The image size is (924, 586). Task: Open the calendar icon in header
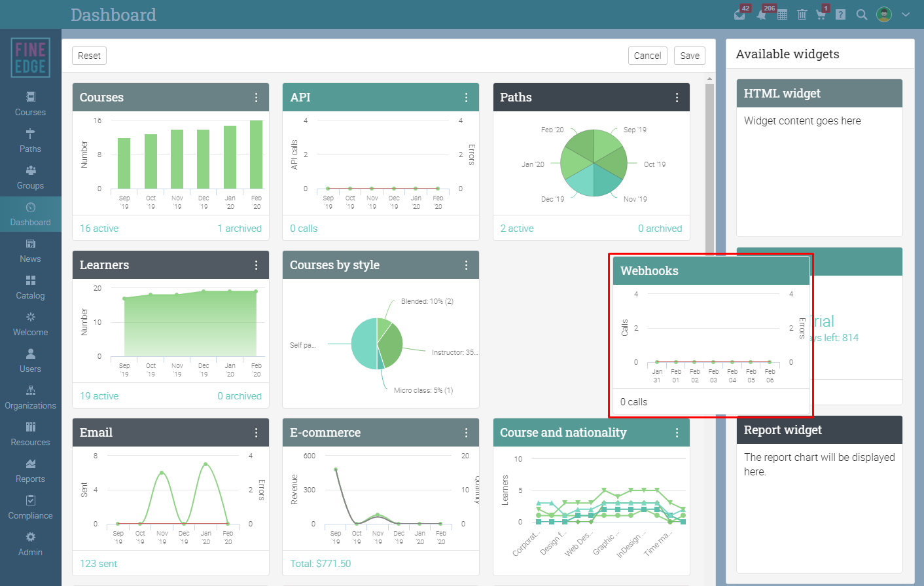point(782,14)
